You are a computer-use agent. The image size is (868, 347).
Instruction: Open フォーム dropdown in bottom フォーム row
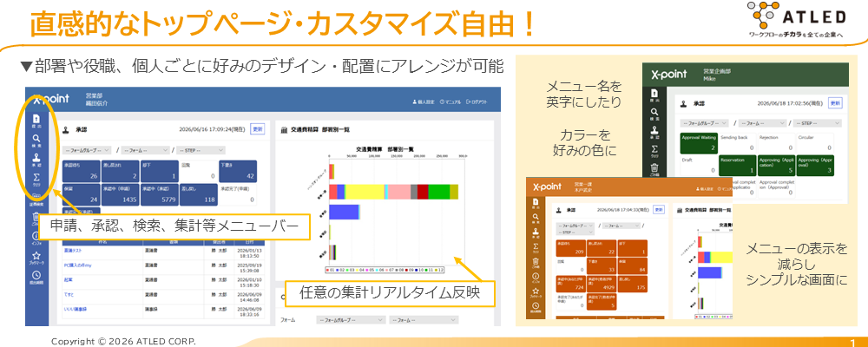(x=424, y=320)
